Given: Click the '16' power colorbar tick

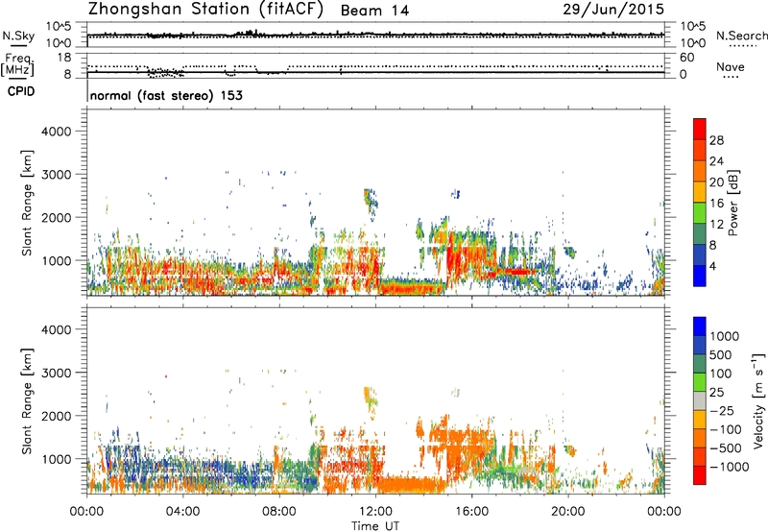Looking at the screenshot, I should [716, 204].
